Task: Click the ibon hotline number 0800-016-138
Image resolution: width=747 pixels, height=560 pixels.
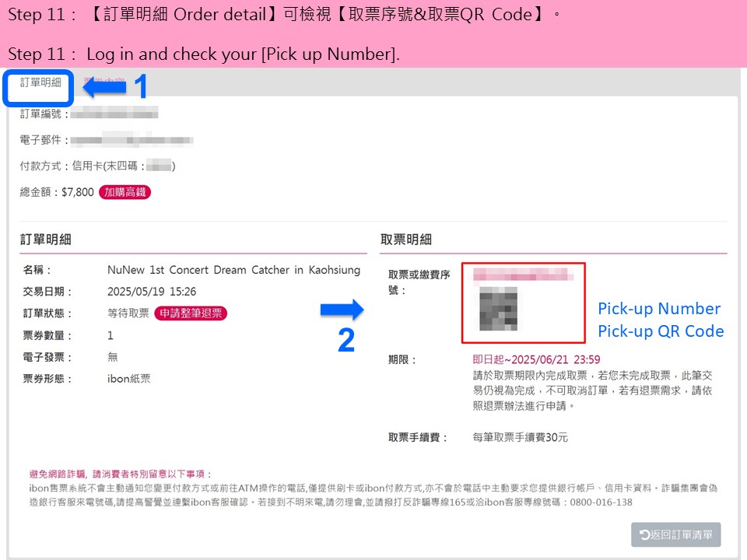Action: [601, 502]
